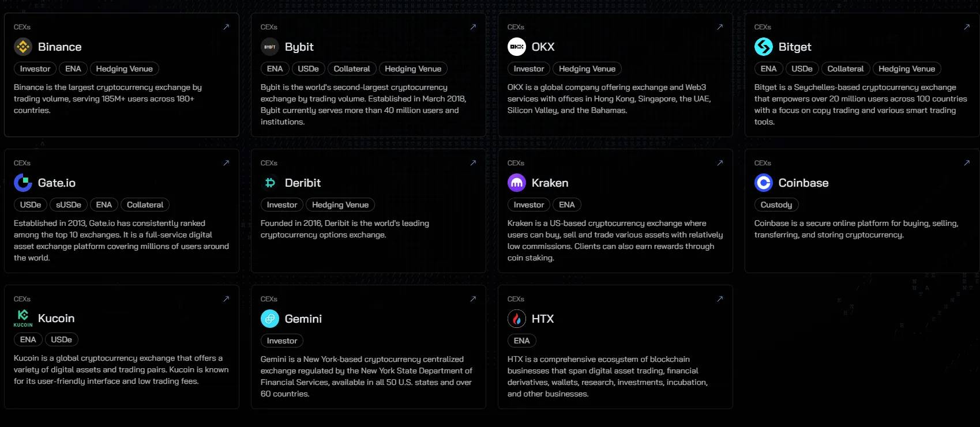Toggle the Hedging Venue tag on Binance
The height and width of the screenshot is (427, 980).
(x=124, y=69)
